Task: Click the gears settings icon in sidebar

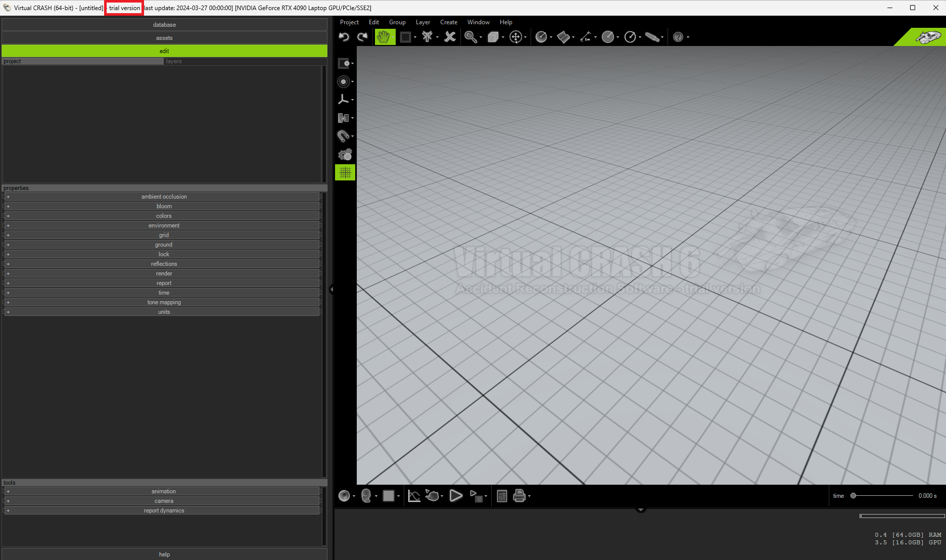Action: click(345, 155)
